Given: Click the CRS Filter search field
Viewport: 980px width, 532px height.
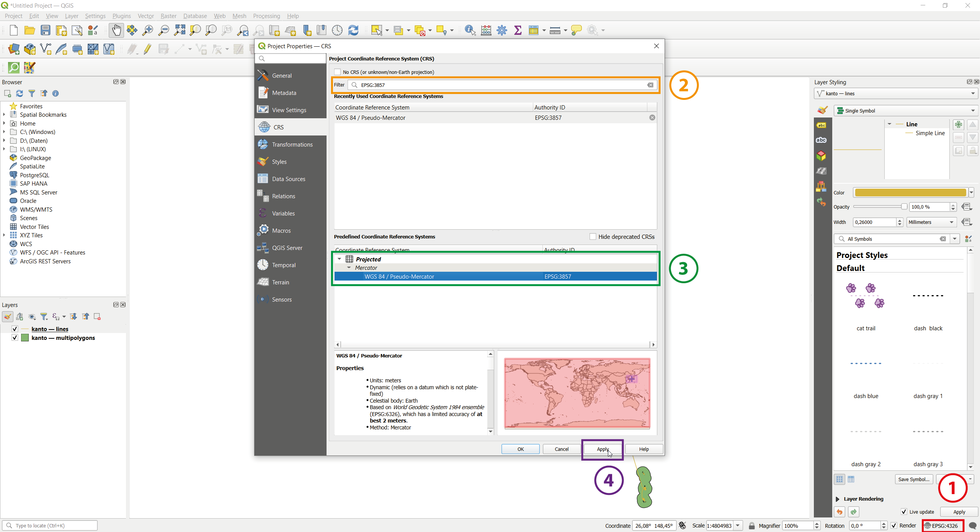Looking at the screenshot, I should 502,85.
